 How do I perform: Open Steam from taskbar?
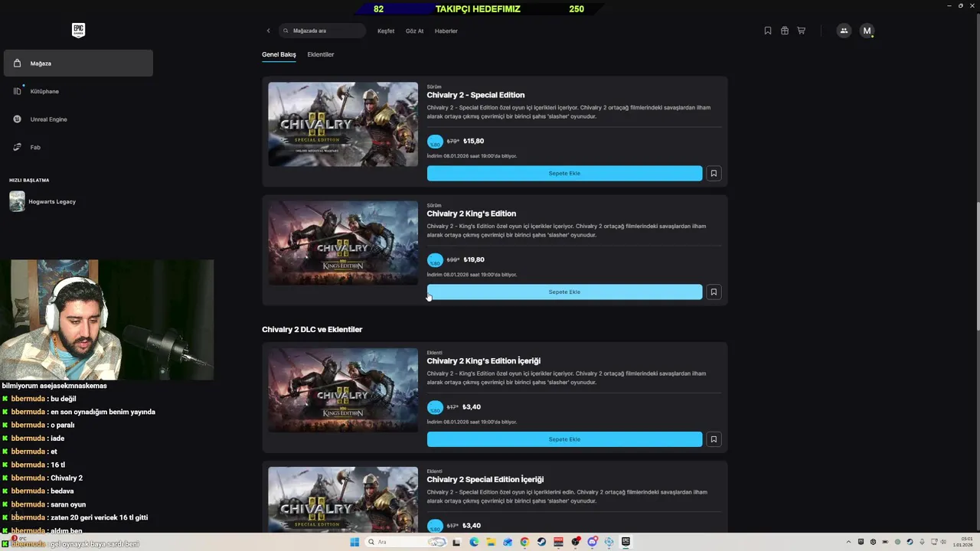click(541, 542)
